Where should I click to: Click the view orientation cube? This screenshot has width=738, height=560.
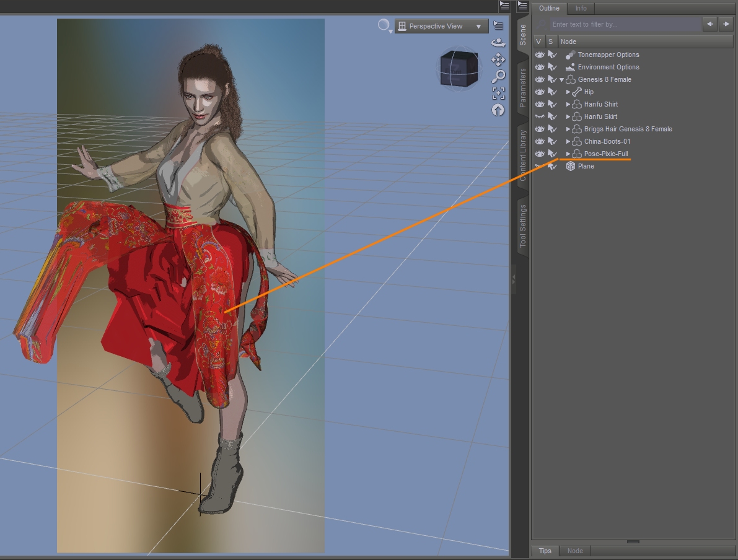click(459, 69)
